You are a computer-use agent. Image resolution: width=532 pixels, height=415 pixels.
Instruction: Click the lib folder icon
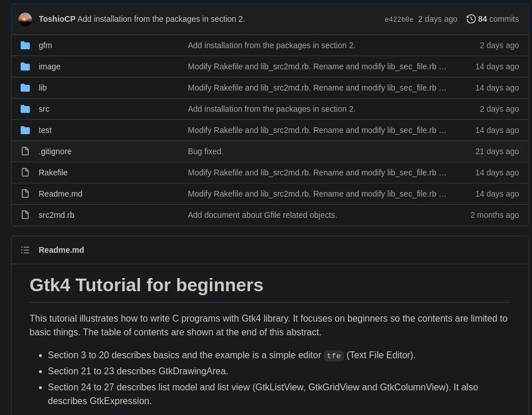pos(25,88)
